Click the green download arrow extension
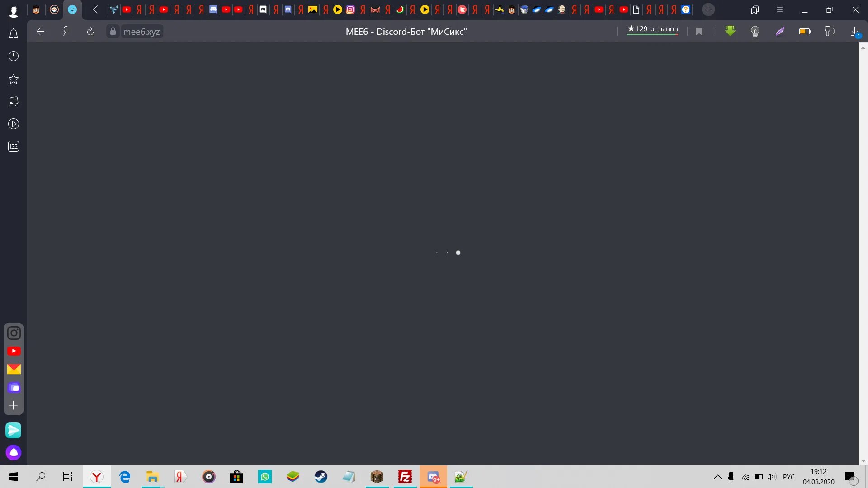Viewport: 868px width, 488px height. [x=730, y=31]
